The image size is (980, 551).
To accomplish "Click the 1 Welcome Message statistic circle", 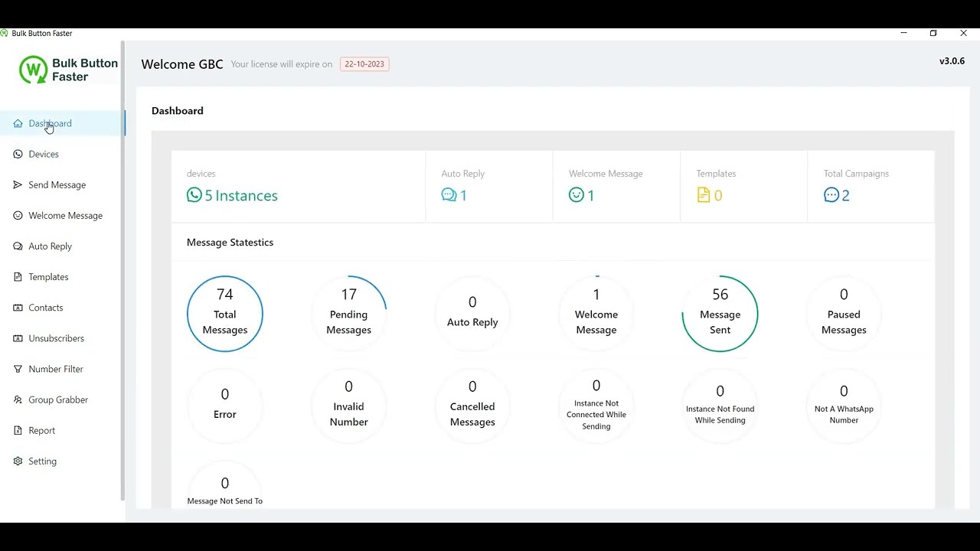I will [596, 313].
